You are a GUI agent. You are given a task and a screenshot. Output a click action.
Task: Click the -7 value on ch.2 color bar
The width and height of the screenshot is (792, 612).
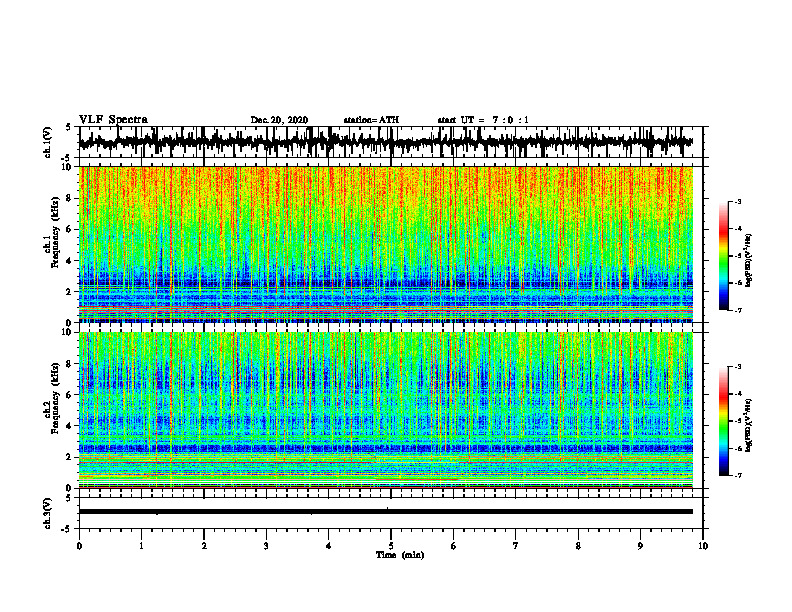738,476
